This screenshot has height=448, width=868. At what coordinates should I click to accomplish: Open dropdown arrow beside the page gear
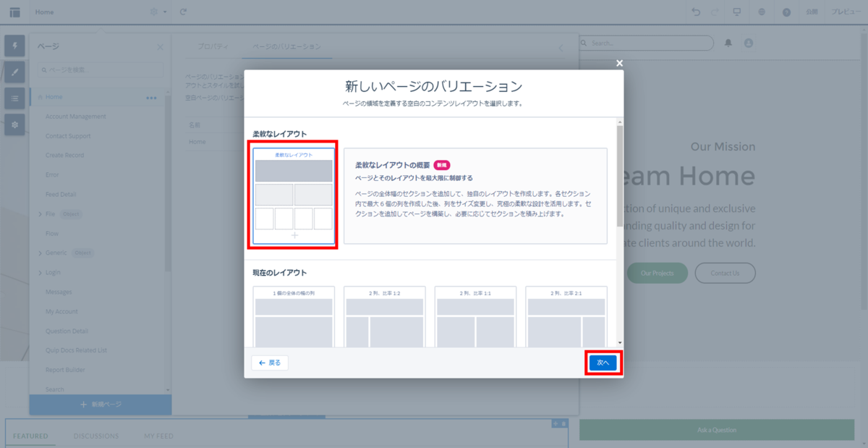click(x=165, y=12)
